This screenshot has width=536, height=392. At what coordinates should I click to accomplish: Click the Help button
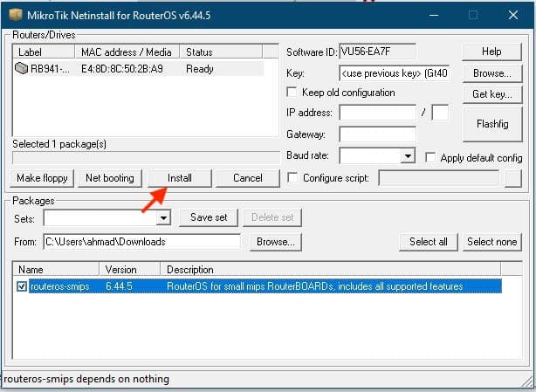491,52
